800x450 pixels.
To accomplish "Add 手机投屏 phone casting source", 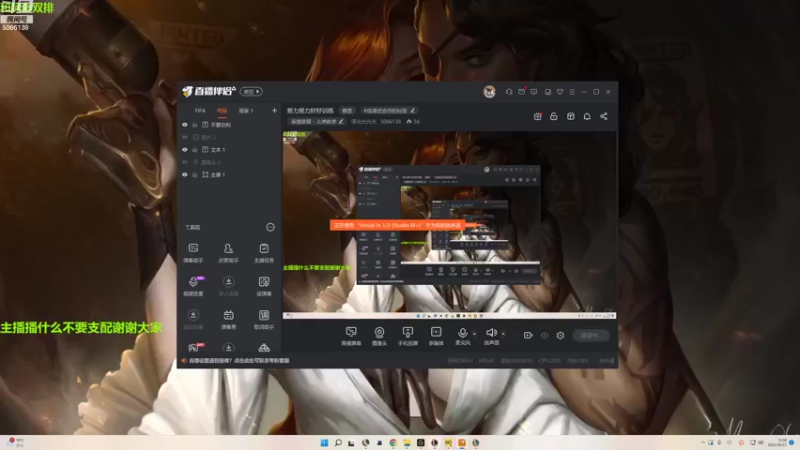I will coord(408,336).
